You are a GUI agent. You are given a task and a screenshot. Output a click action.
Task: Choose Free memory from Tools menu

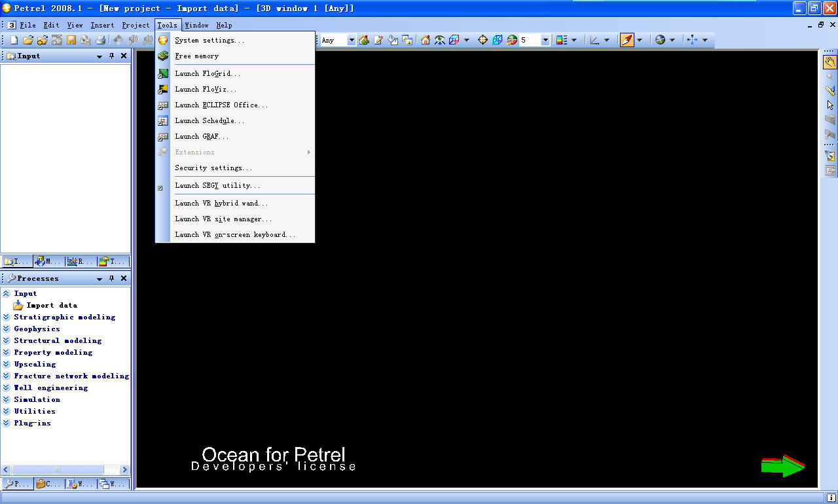coord(235,56)
